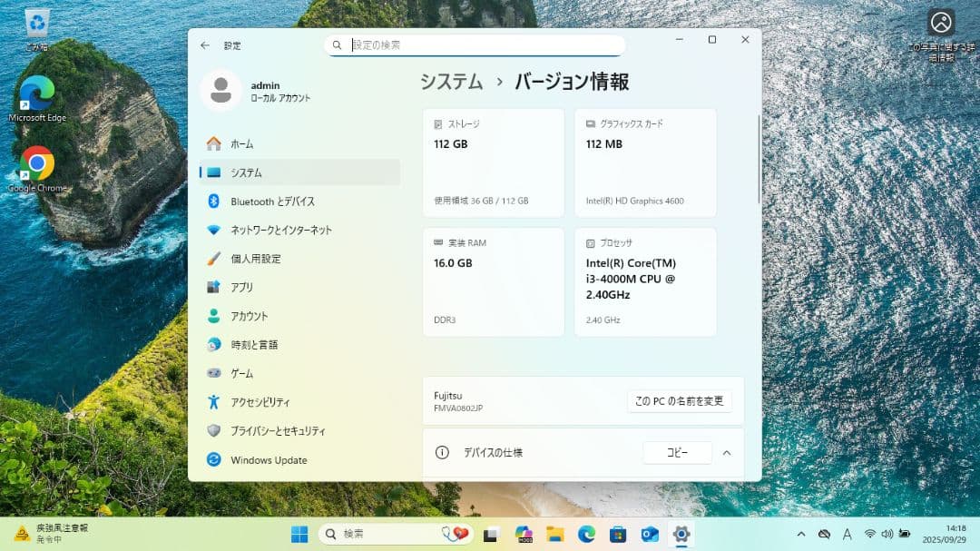The width and height of the screenshot is (980, 551).
Task: Open the weather warning widget 疾強風注意報
Action: (x=53, y=534)
